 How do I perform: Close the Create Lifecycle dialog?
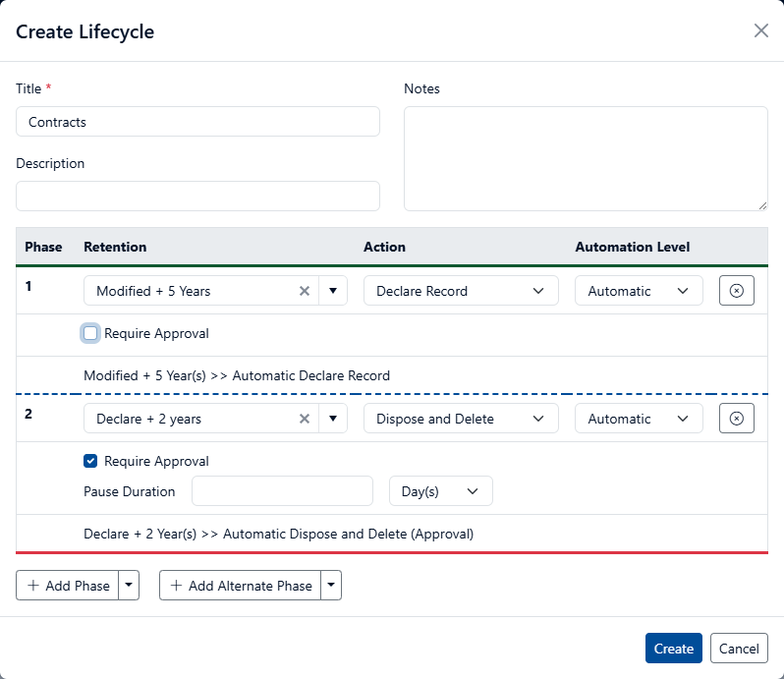point(760,30)
